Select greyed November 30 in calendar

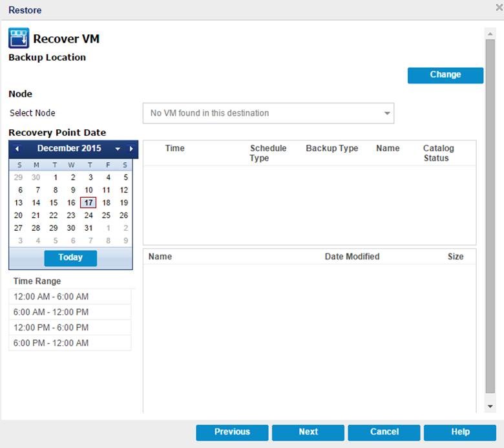click(x=36, y=177)
